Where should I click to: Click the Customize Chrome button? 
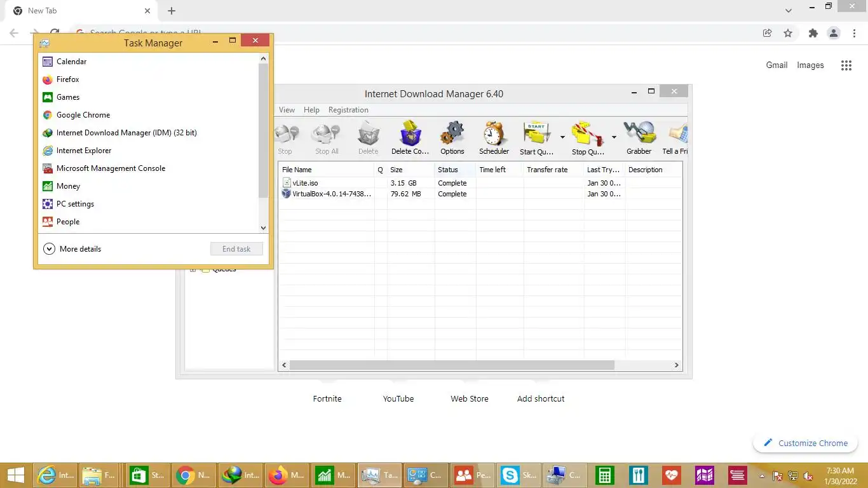(805, 443)
